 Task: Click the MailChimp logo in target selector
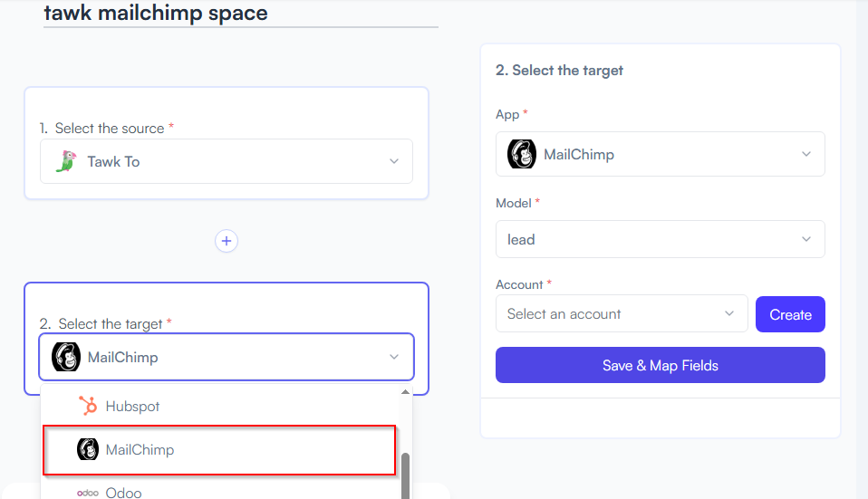[66, 357]
